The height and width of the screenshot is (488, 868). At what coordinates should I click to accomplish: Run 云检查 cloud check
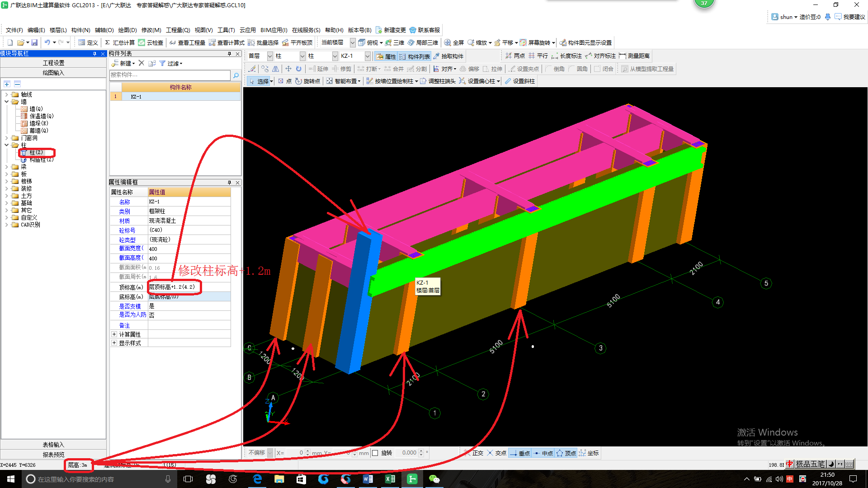click(x=151, y=42)
